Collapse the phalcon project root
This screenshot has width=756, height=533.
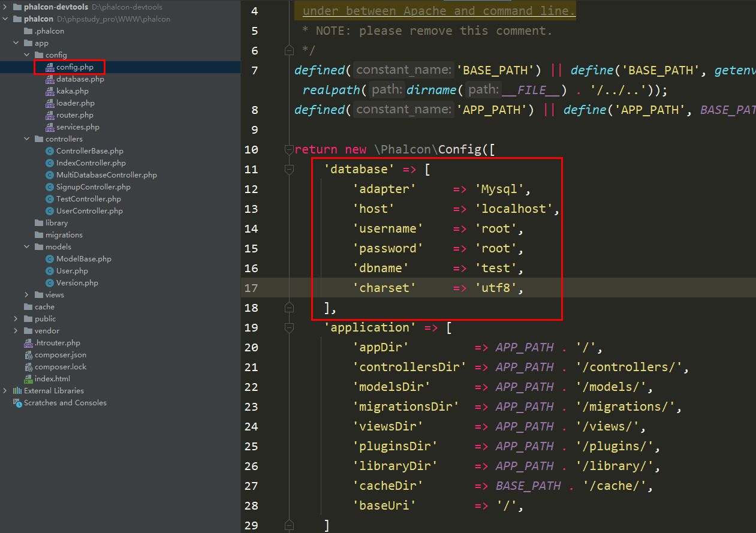tap(5, 19)
